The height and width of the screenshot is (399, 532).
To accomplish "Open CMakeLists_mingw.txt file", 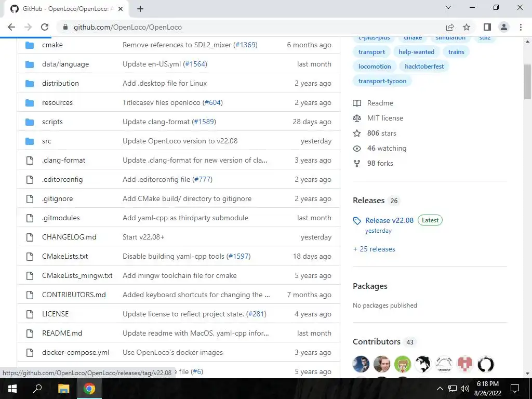I will 77,275.
